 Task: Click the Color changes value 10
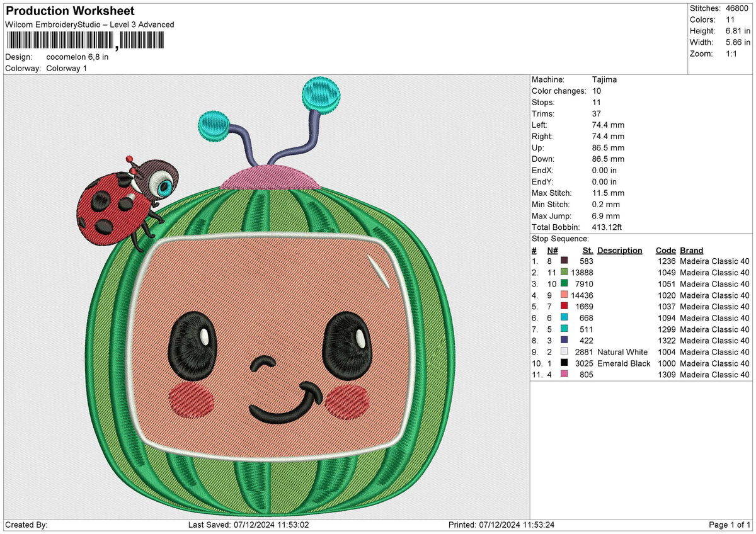click(x=597, y=91)
